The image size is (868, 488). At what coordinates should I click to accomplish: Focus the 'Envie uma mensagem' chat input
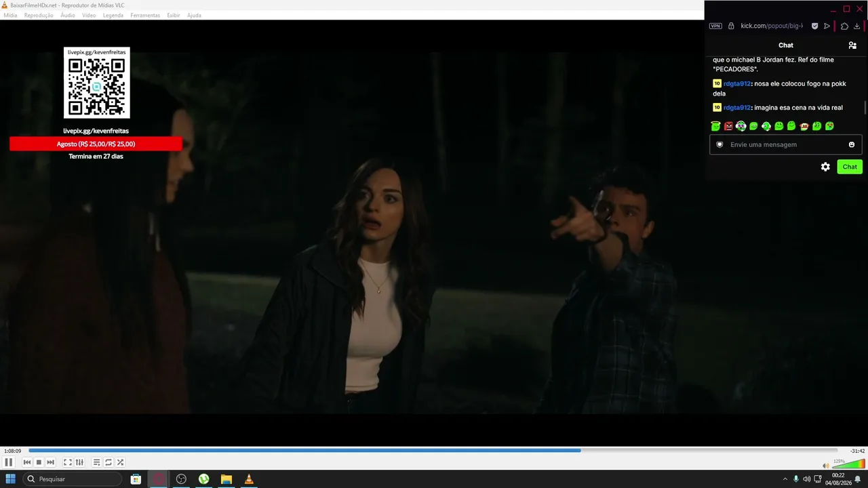pos(785,144)
